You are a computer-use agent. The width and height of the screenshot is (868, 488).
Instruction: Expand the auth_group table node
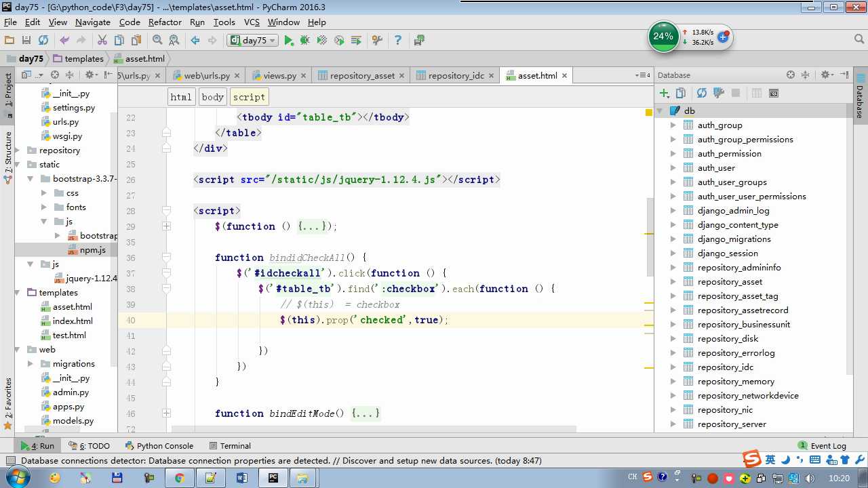(673, 125)
